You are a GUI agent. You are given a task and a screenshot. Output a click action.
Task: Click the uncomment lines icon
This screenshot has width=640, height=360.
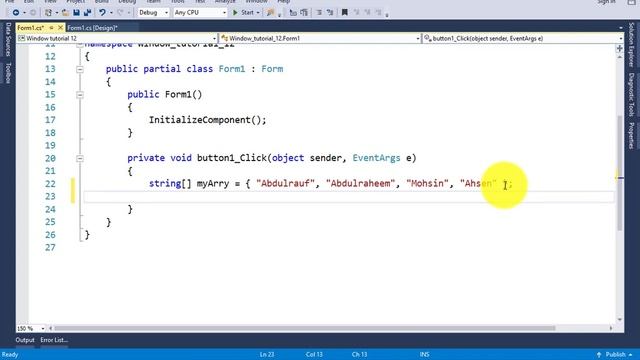(330, 13)
